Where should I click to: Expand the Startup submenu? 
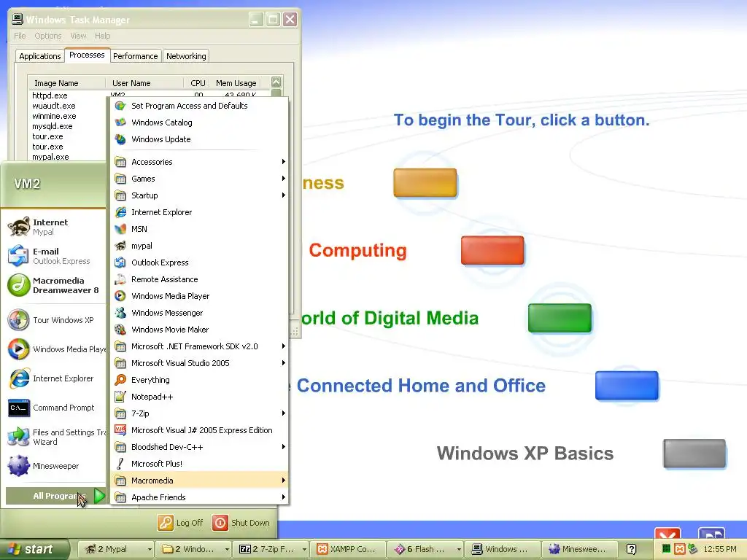pos(200,195)
